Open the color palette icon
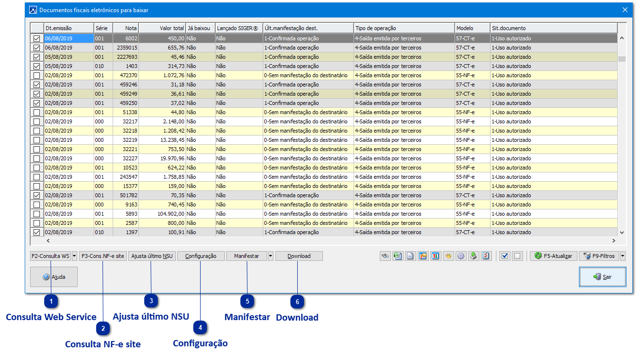This screenshot has height=358, width=644. point(448,256)
